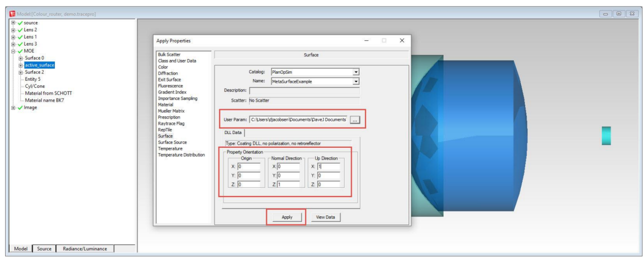Switch to the DLL Data tab
Screen dimensions: 644x260
(x=233, y=133)
